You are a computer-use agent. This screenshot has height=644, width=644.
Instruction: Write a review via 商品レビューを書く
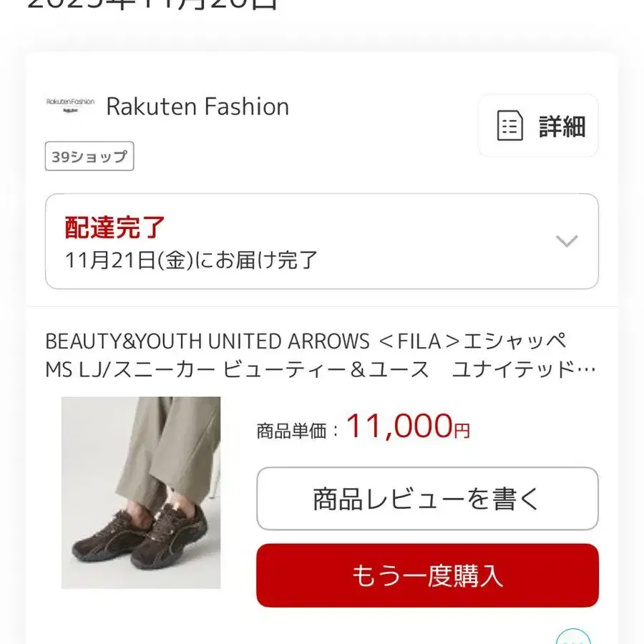tap(427, 499)
